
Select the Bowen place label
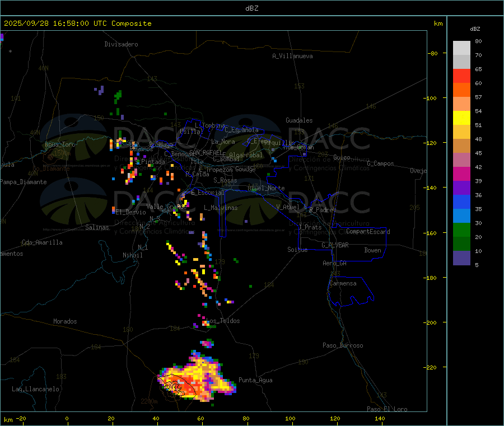pyautogui.click(x=372, y=250)
